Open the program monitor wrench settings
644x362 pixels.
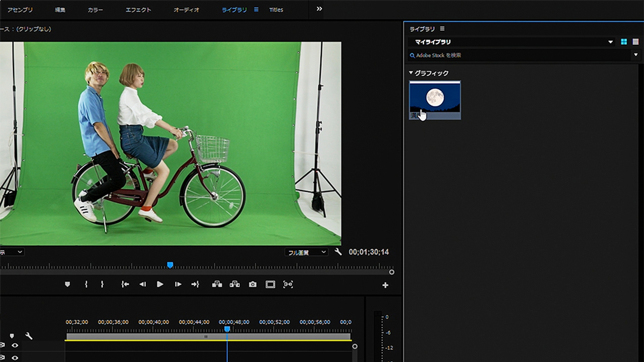coord(338,252)
